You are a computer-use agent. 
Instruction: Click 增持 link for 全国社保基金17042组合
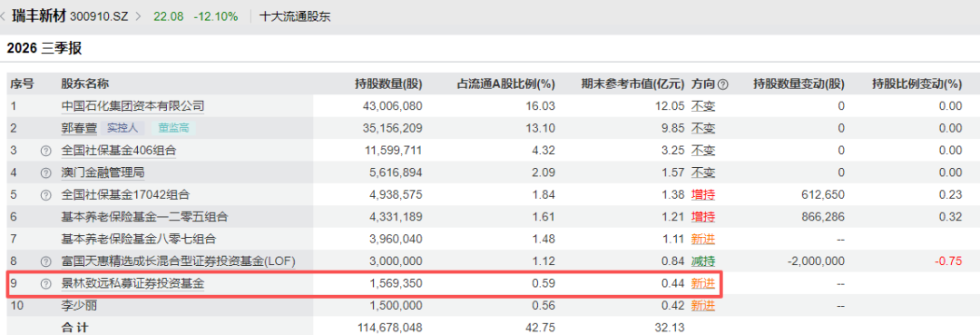pos(702,195)
